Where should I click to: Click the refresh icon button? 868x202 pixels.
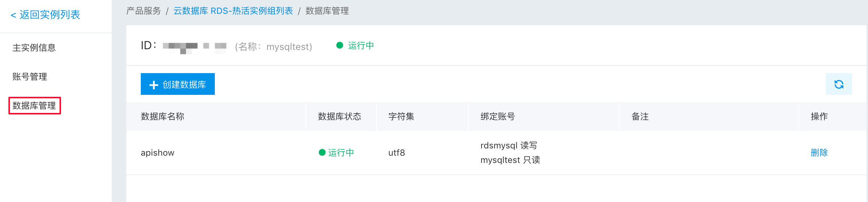839,84
